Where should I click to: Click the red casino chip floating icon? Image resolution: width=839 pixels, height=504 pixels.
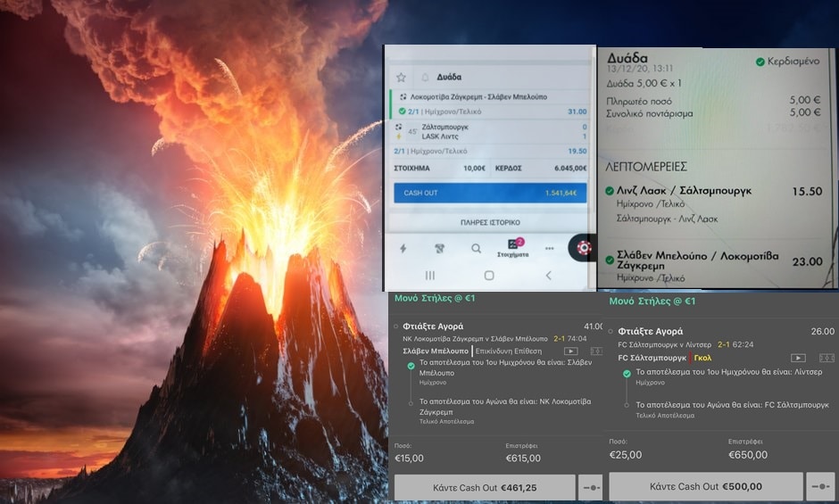pyautogui.click(x=584, y=248)
